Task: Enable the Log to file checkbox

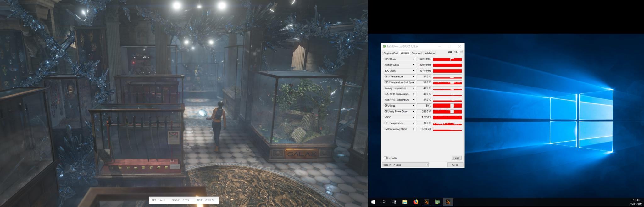Action: pyautogui.click(x=385, y=158)
